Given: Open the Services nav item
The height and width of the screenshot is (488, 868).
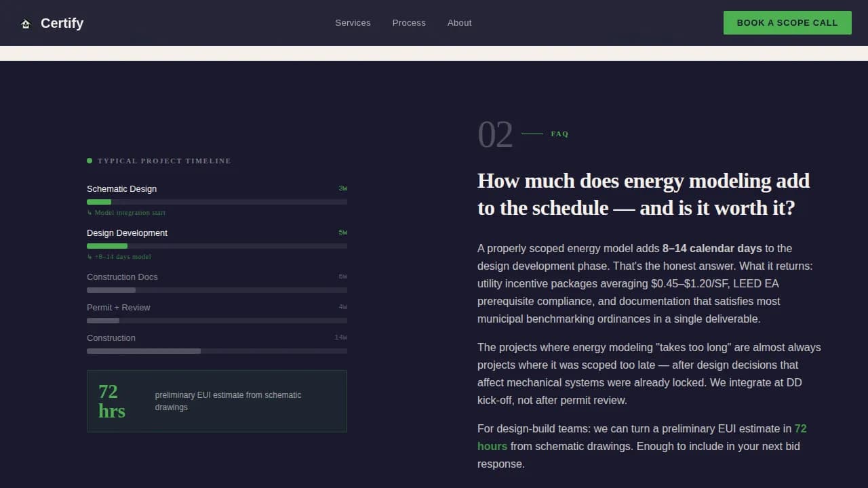Looking at the screenshot, I should (x=353, y=23).
